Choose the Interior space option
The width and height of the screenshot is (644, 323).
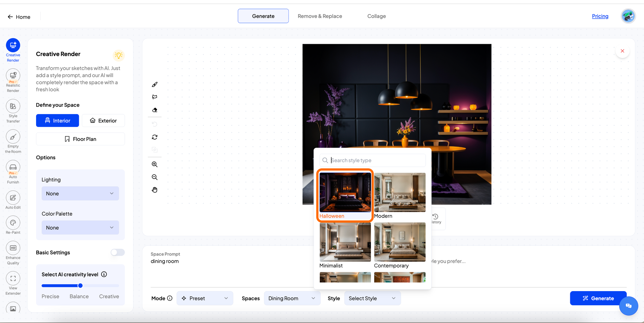(57, 121)
